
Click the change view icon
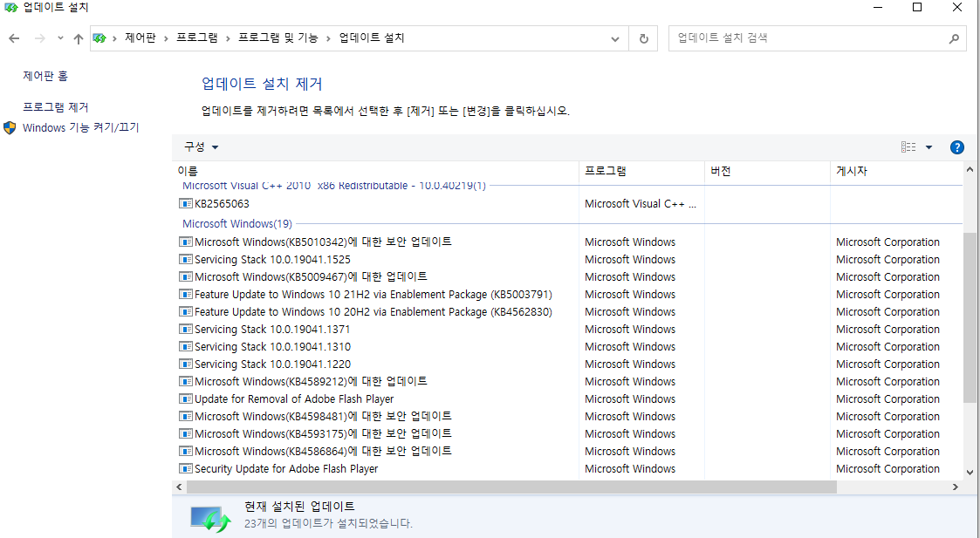pos(908,146)
